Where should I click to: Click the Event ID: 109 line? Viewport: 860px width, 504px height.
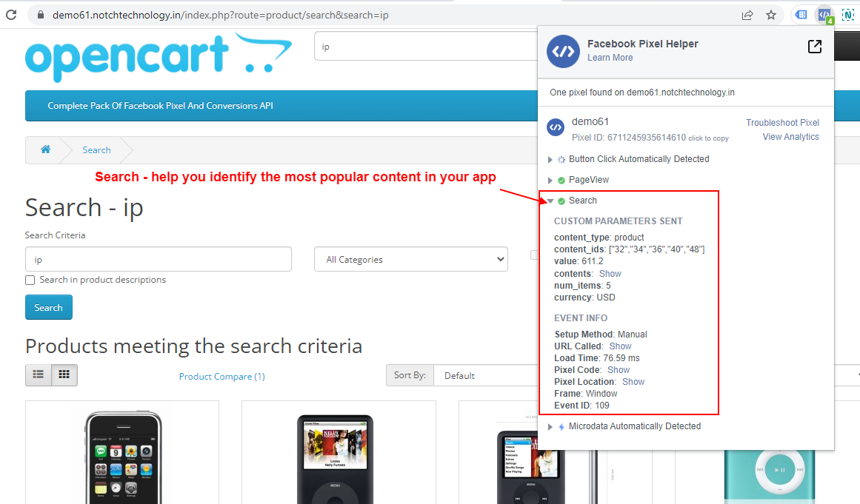tap(581, 406)
